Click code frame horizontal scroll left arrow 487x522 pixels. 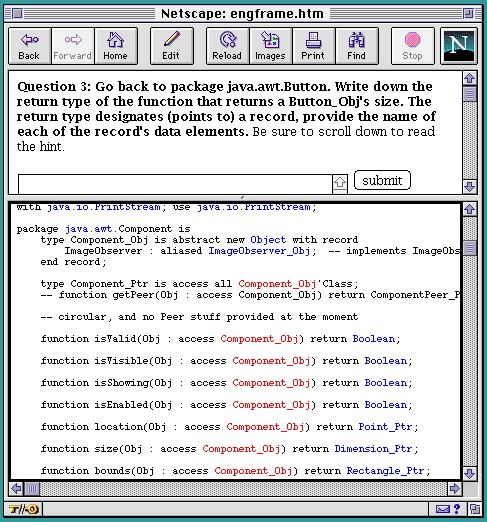(16, 489)
